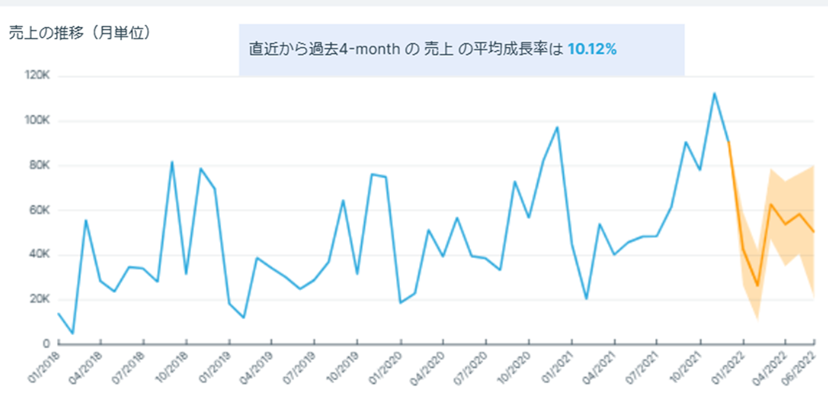This screenshot has width=828, height=417.
Task: Click the 20K y-axis label
Action: point(40,300)
